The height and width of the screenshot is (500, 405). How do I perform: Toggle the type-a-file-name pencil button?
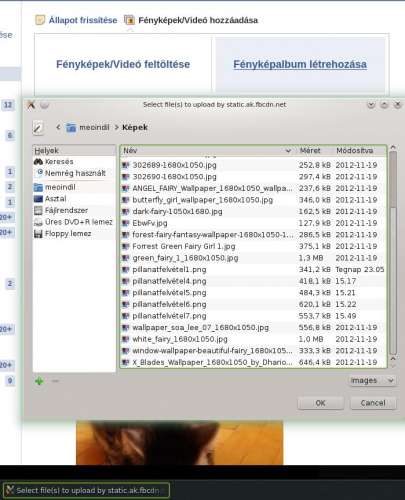38,128
